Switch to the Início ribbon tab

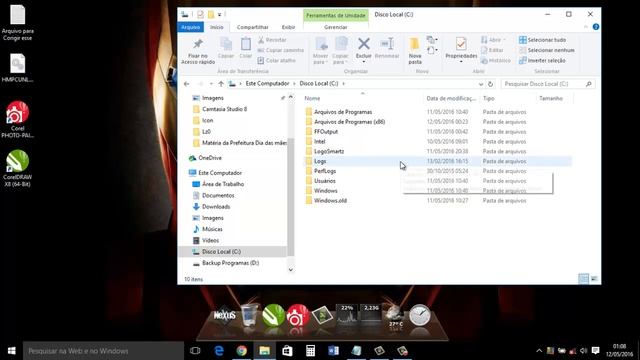pos(216,27)
